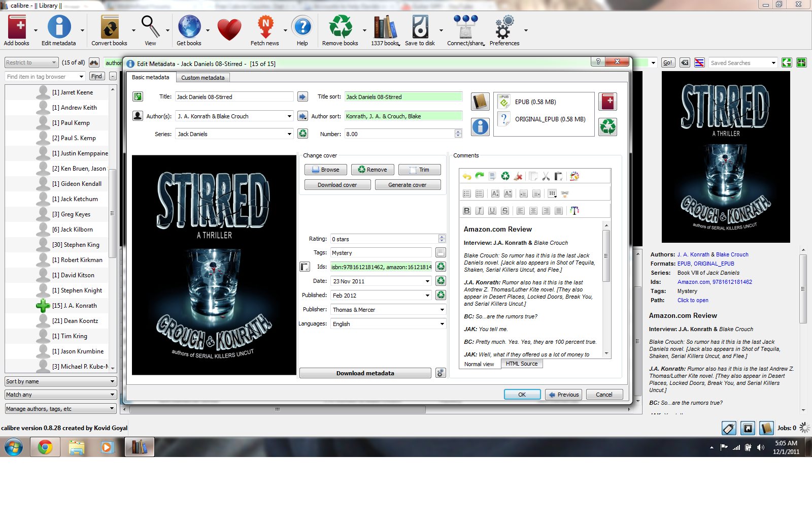Expand the Author(s) combo box dropdown
The width and height of the screenshot is (812, 520).
[289, 116]
